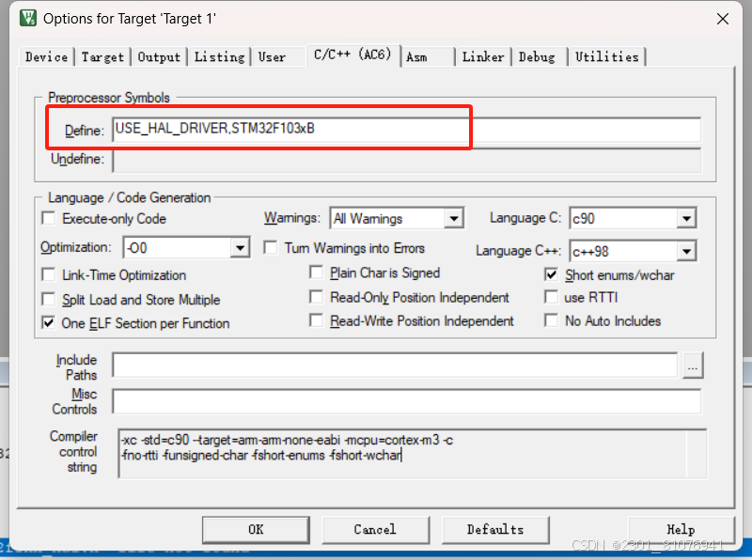Confirm settings with OK button
Screen dimensions: 752x560
coord(256,530)
